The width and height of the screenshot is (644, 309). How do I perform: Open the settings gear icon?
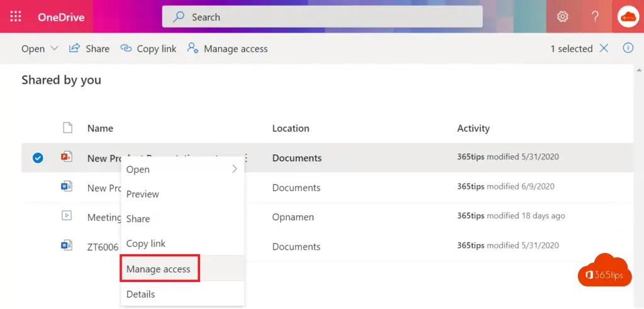point(562,17)
